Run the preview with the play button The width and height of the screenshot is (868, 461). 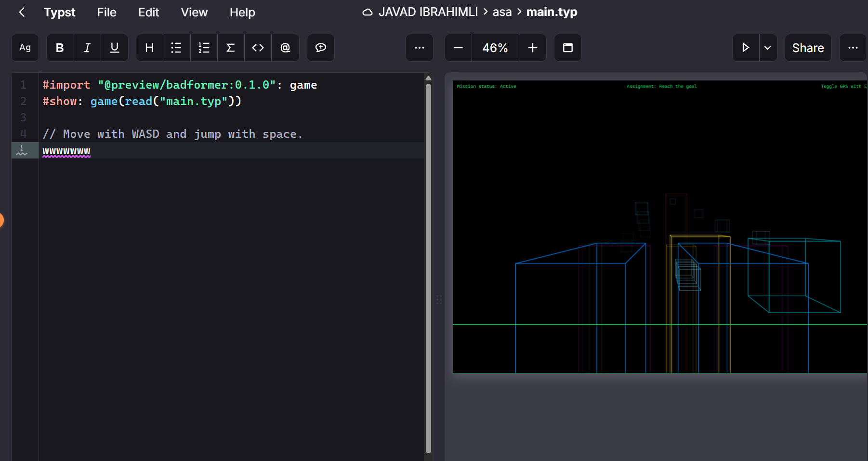pyautogui.click(x=745, y=48)
